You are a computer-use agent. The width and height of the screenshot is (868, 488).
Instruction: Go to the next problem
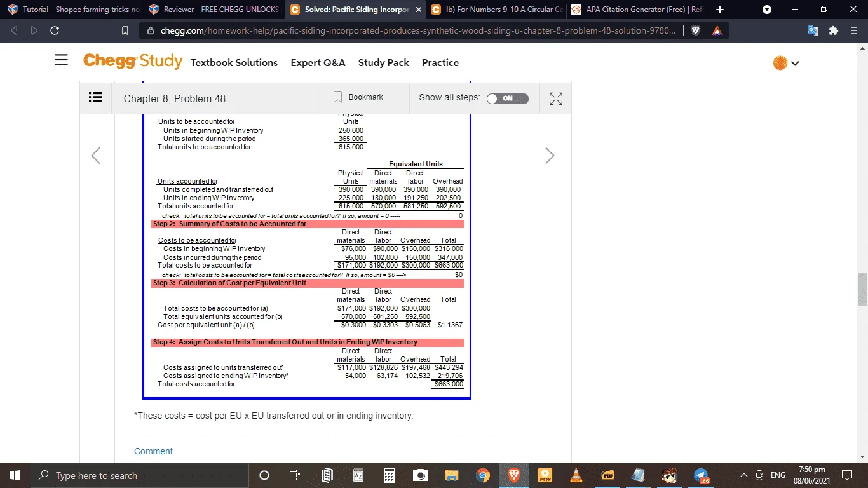point(550,156)
